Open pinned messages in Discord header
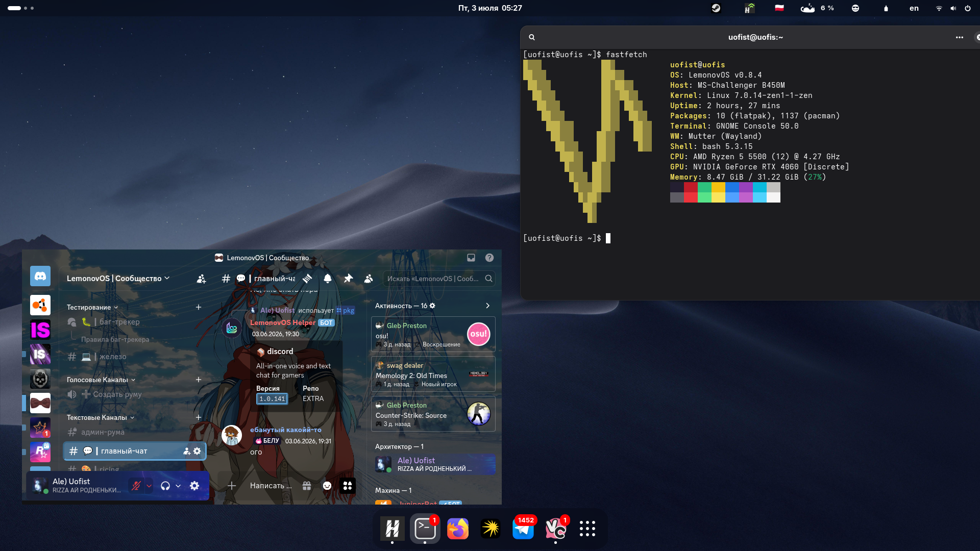This screenshot has height=551, width=980. [x=348, y=279]
